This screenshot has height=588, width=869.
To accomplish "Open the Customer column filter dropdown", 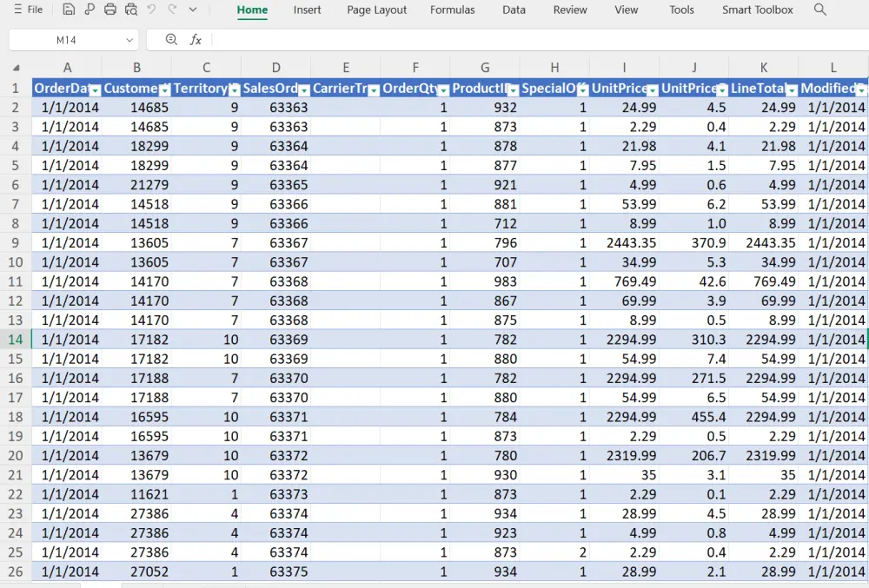I will pyautogui.click(x=164, y=89).
